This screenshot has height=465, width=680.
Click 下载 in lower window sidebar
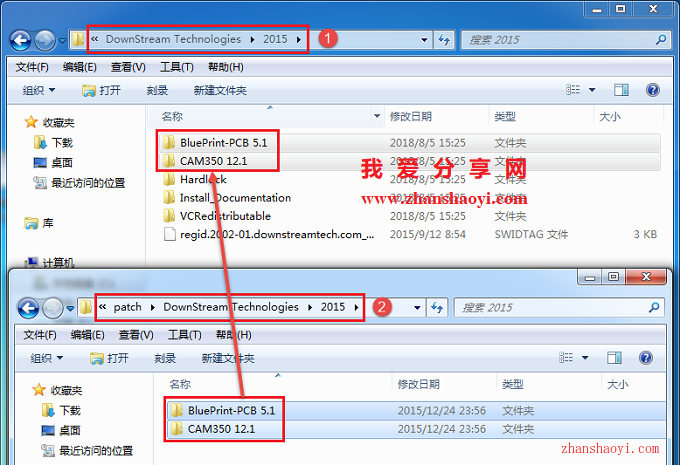point(70,410)
